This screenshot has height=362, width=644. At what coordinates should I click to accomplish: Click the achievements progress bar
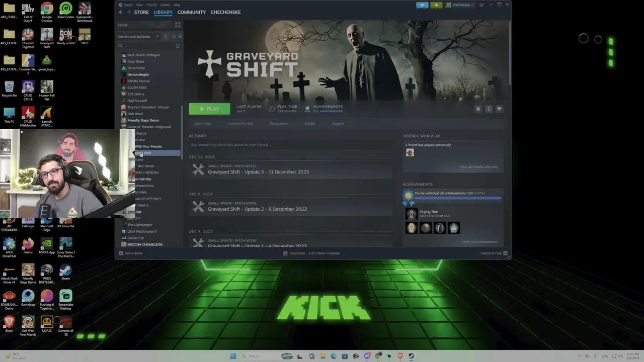[x=457, y=198]
